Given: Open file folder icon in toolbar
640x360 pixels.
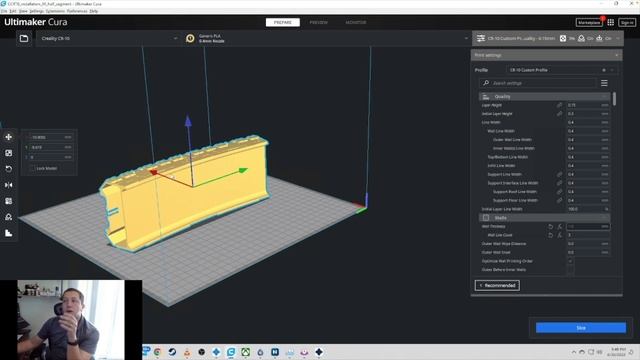Looking at the screenshot, I should coord(24,38).
